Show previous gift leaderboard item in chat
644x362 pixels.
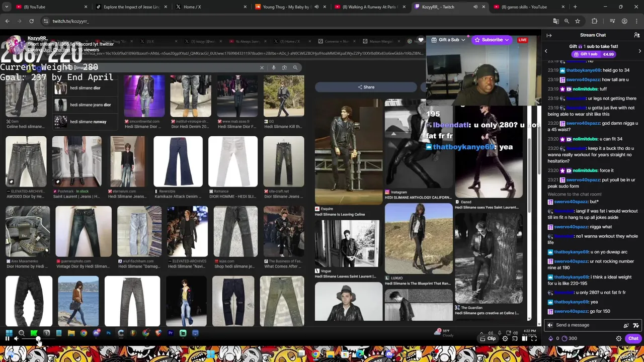pyautogui.click(x=546, y=51)
